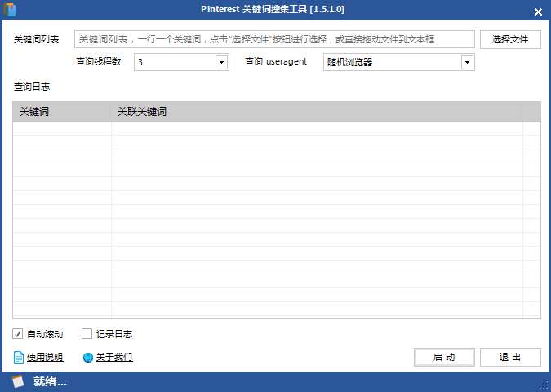Click the notepad icon in status bar
Screen dimensions: 551x392
point(18,381)
